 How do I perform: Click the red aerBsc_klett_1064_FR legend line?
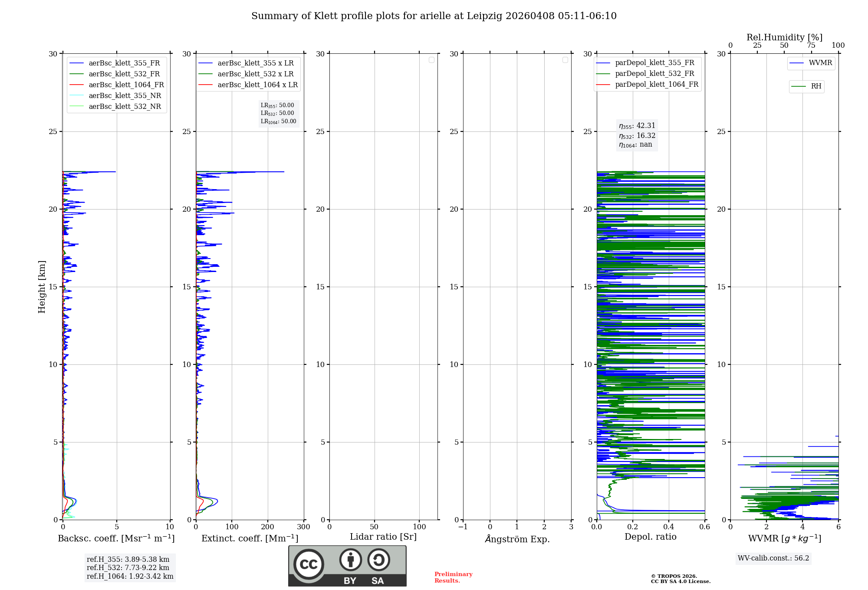pyautogui.click(x=76, y=85)
